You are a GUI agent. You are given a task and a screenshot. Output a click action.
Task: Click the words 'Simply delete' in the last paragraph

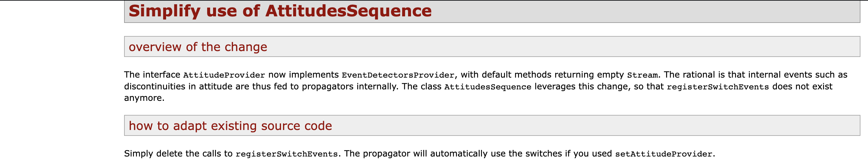pos(153,154)
